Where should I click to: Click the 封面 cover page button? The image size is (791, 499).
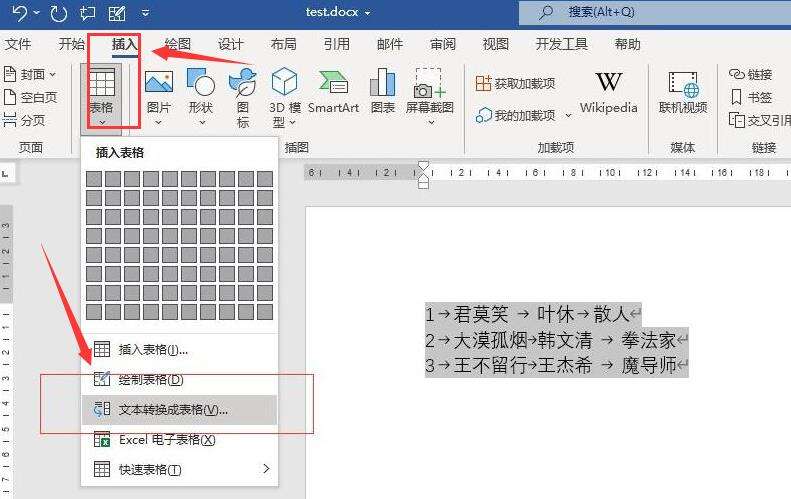[x=29, y=75]
